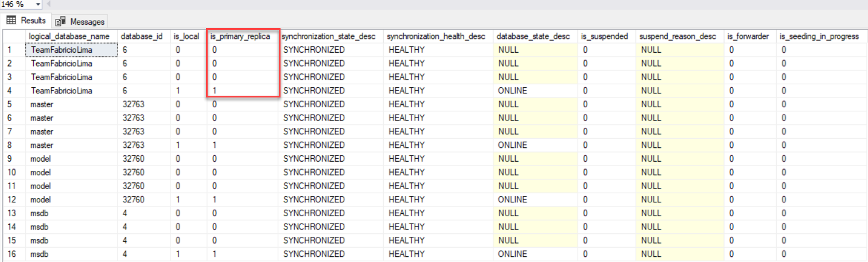
Task: Select the is_seeding_in_progress column header
Action: [x=819, y=36]
